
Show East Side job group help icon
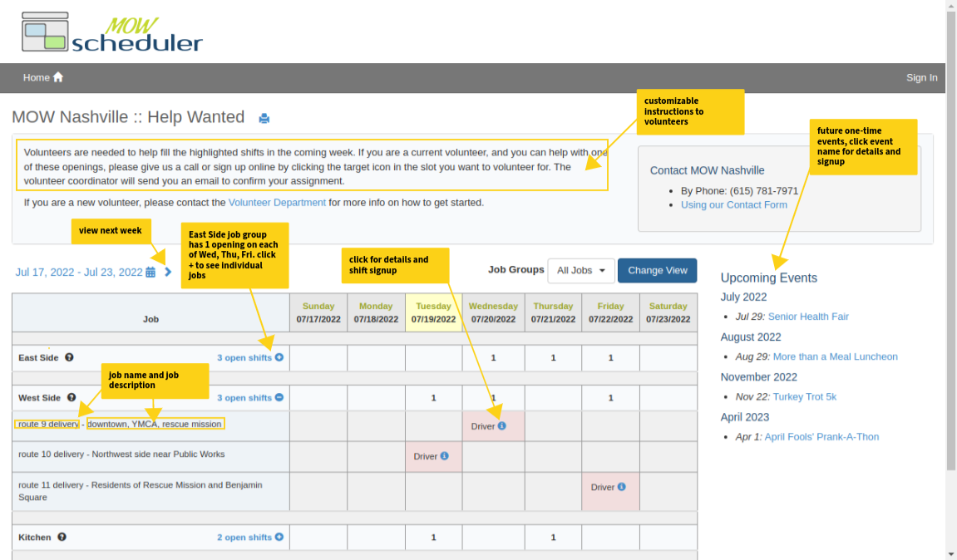point(69,357)
